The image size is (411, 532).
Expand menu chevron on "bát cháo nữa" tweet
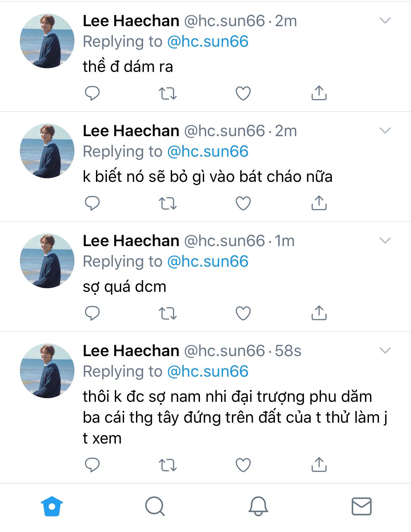(385, 131)
